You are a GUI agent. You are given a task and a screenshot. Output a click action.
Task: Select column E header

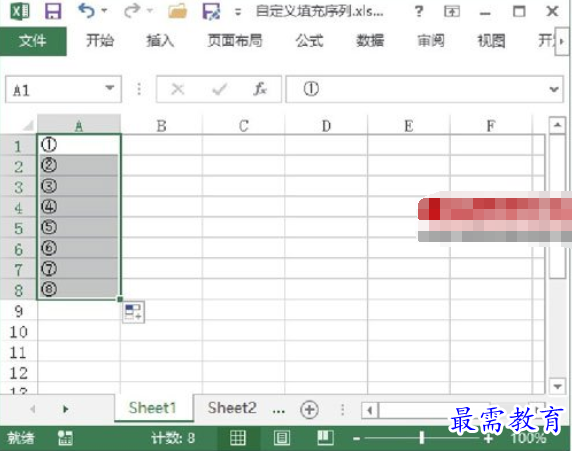tap(409, 126)
